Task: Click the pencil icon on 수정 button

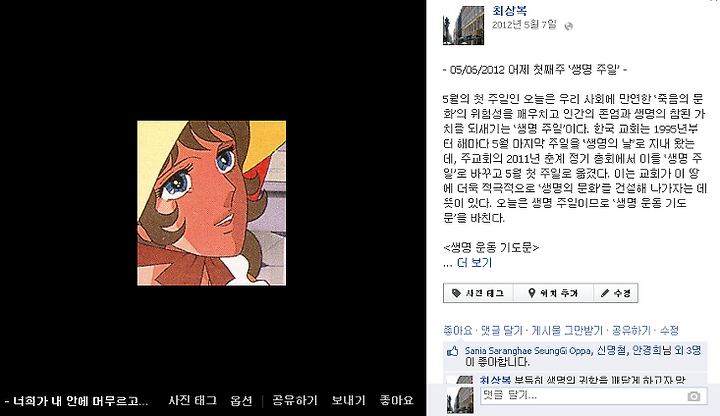Action: (605, 293)
